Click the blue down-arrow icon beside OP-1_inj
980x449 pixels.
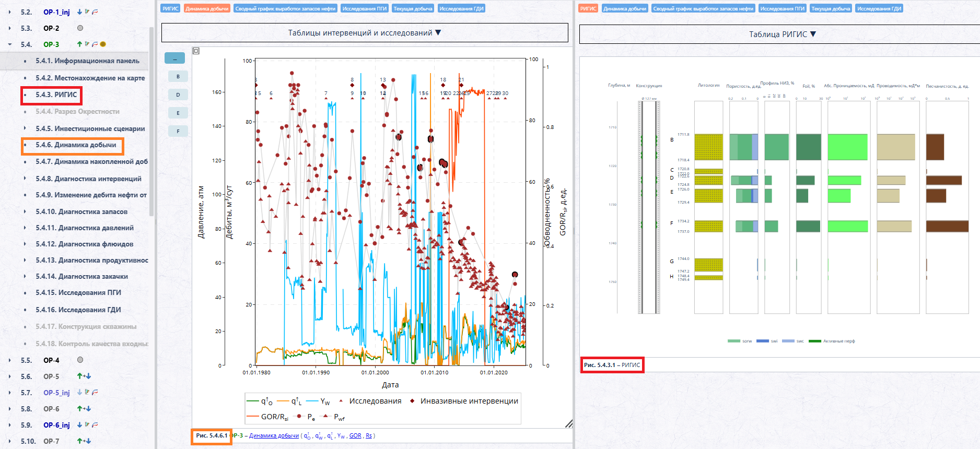(79, 12)
